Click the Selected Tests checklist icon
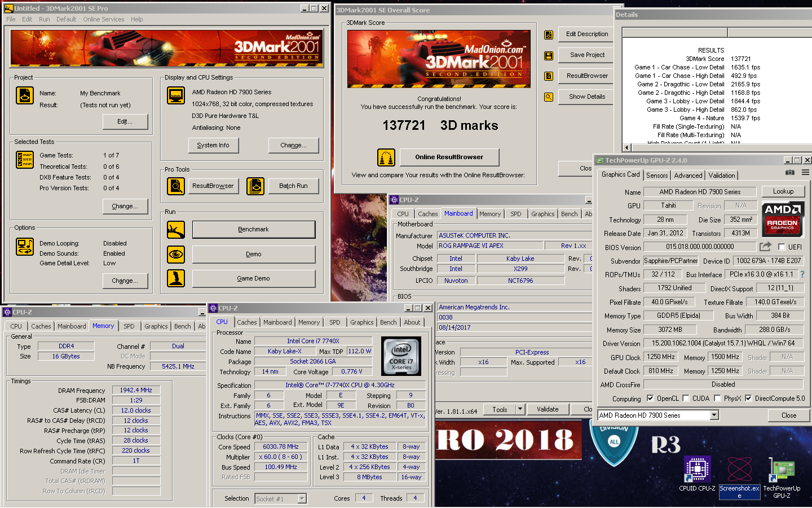The height and width of the screenshot is (508, 812). pyautogui.click(x=25, y=160)
